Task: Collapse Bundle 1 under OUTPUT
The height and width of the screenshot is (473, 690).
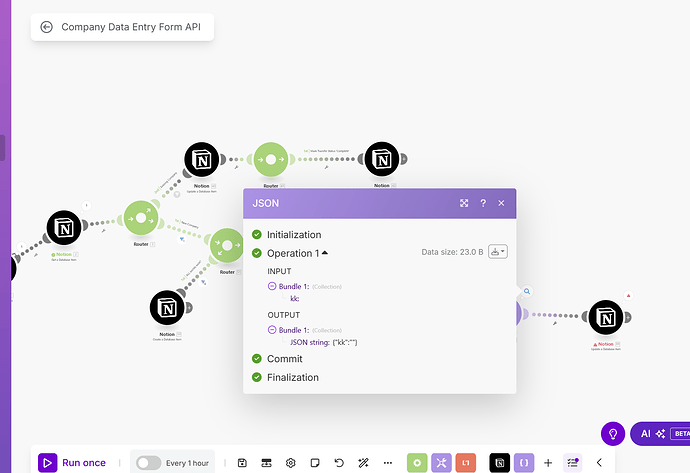Action: (272, 330)
